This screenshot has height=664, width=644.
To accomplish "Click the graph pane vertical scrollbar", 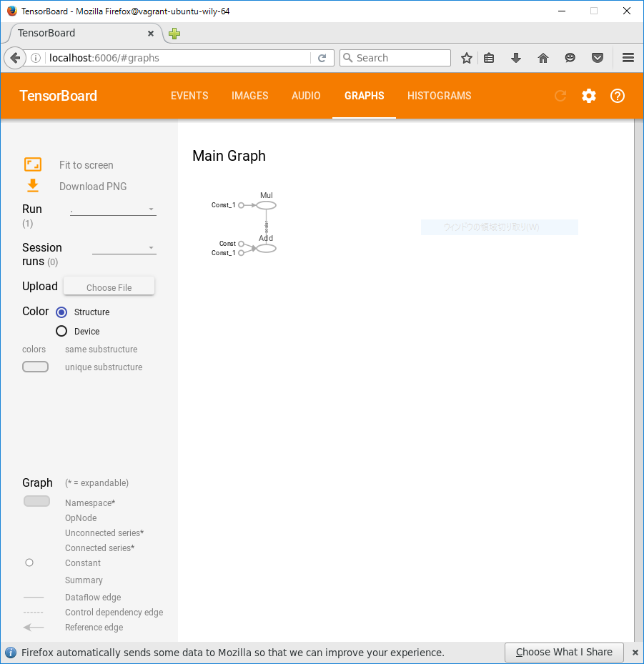I will click(638, 380).
